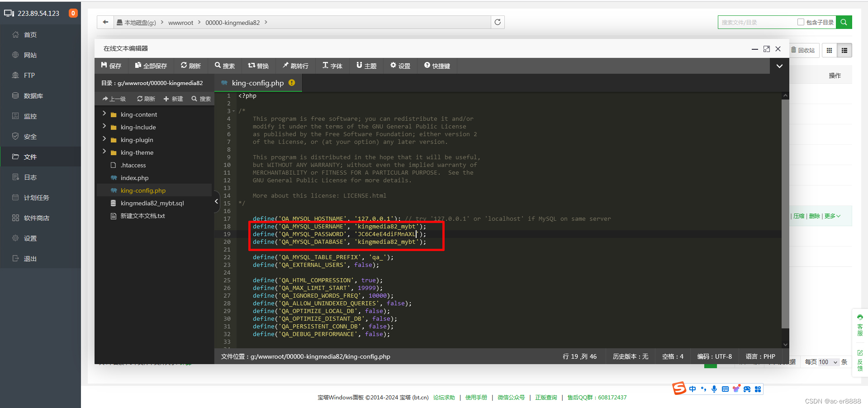
Task: Refresh the directory path bar
Action: coord(498,22)
